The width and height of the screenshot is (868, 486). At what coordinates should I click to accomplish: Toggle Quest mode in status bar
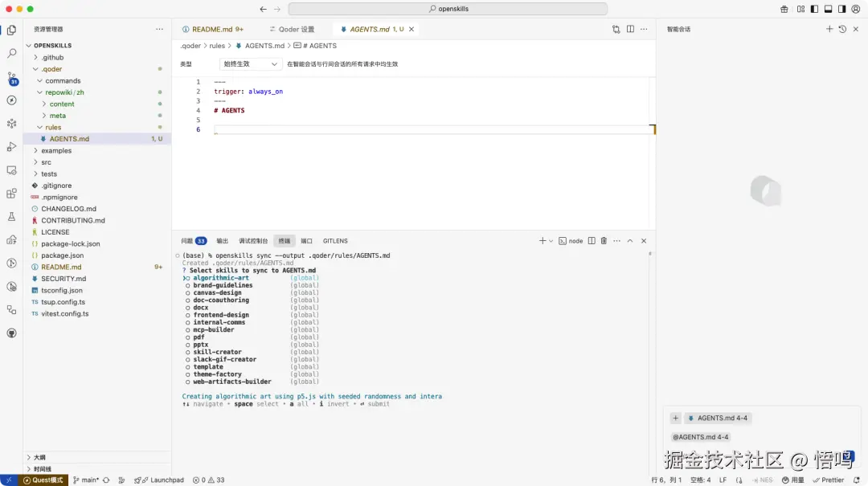click(43, 480)
